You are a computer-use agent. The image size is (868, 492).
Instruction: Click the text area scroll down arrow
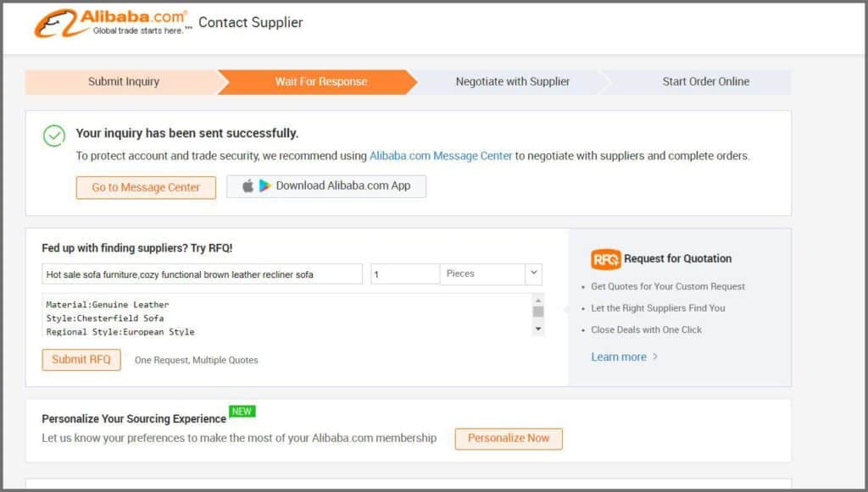pos(538,330)
